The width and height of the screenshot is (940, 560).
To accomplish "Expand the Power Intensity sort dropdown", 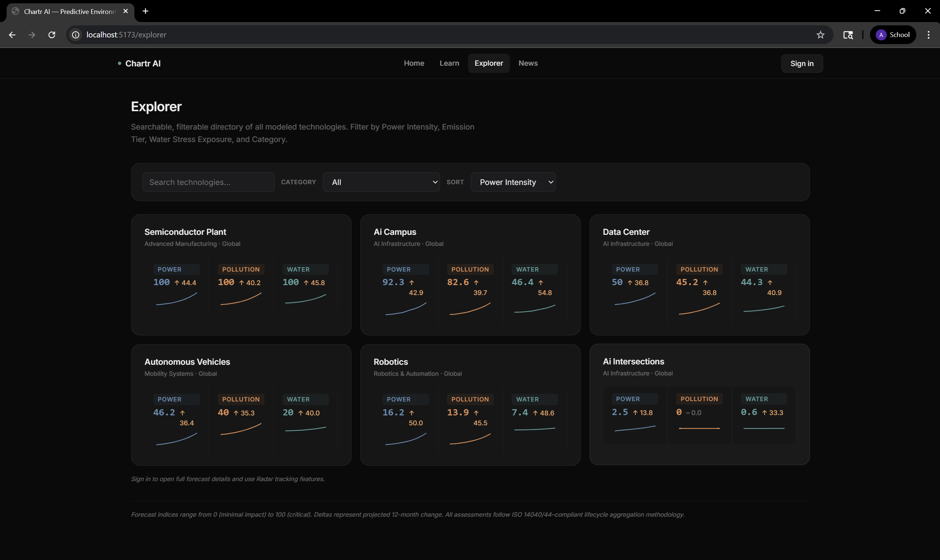I will point(513,182).
